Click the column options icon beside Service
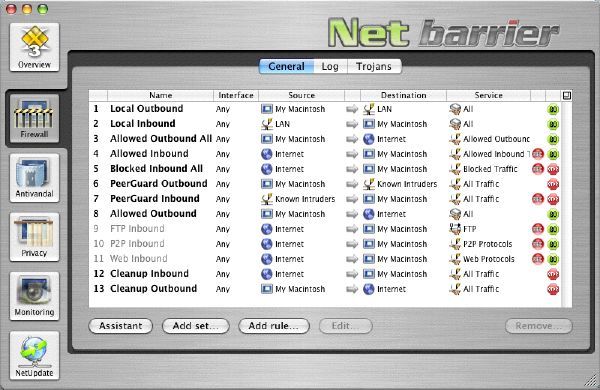 click(567, 95)
